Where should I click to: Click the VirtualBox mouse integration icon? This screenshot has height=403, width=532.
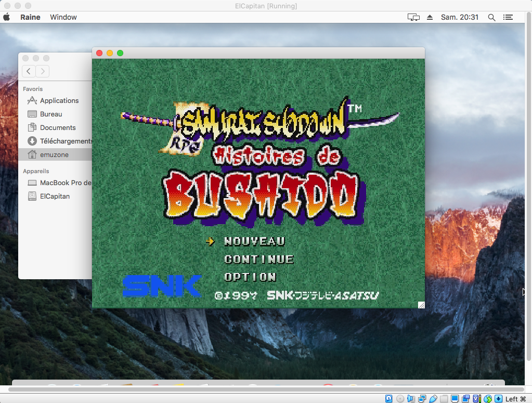coord(488,399)
